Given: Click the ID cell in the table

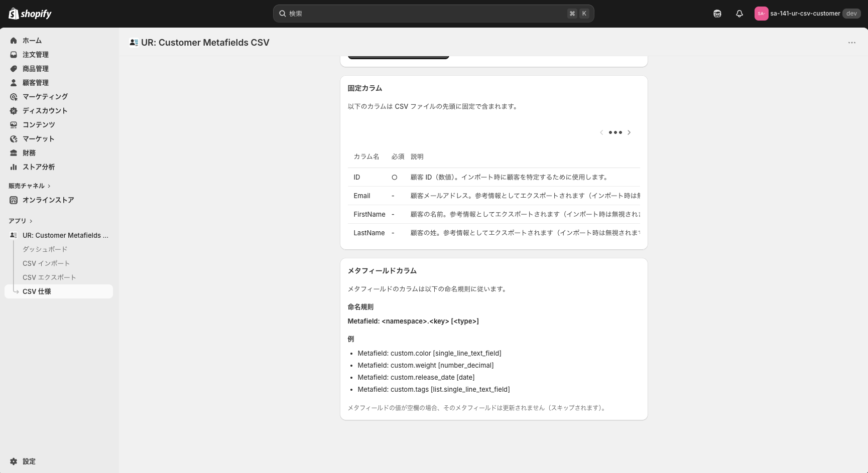Looking at the screenshot, I should 357,177.
